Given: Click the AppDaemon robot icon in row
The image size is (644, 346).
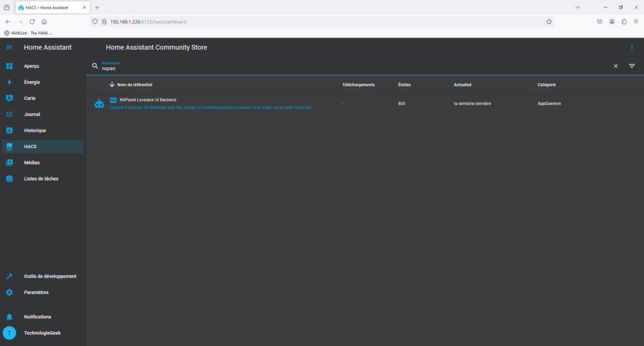Looking at the screenshot, I should pyautogui.click(x=99, y=104).
